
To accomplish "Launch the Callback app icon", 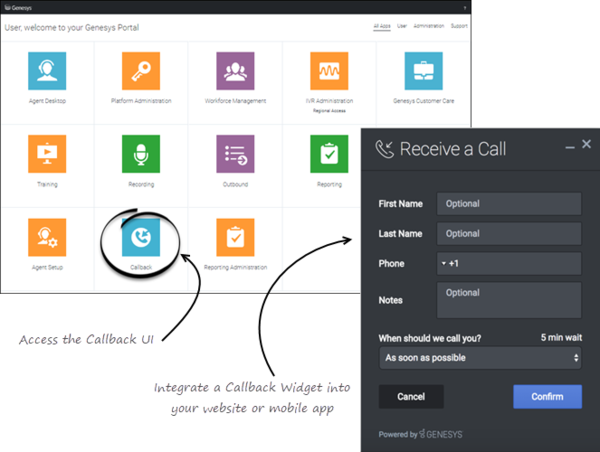I will [x=141, y=237].
